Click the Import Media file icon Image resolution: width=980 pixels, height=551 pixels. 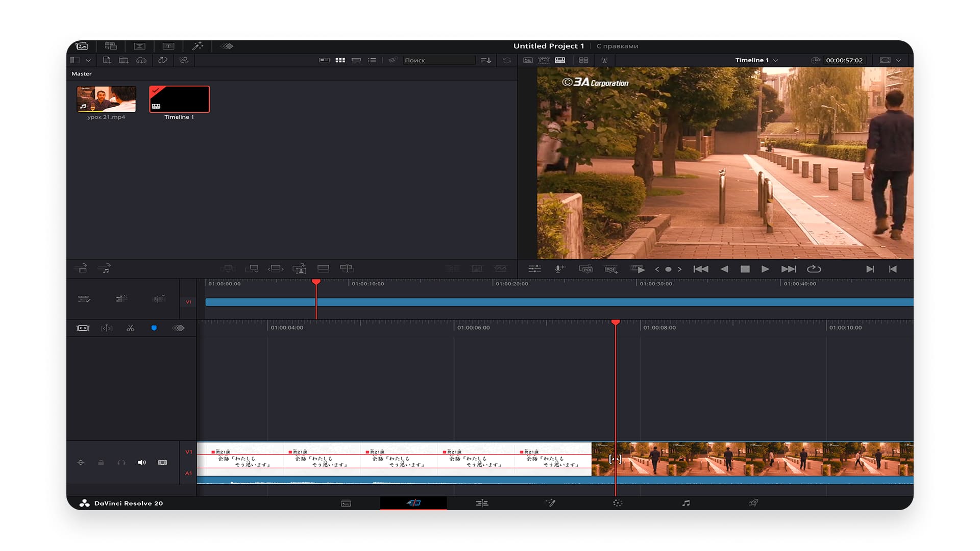(107, 60)
